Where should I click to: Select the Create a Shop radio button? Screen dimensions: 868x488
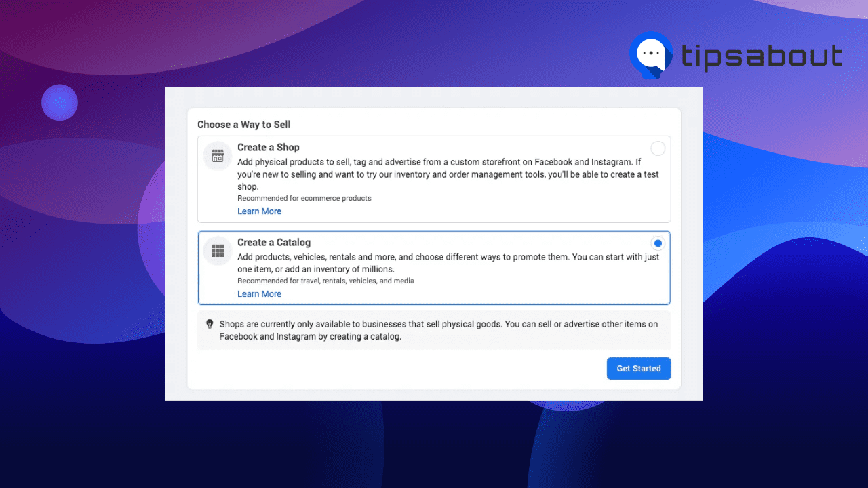click(x=658, y=148)
